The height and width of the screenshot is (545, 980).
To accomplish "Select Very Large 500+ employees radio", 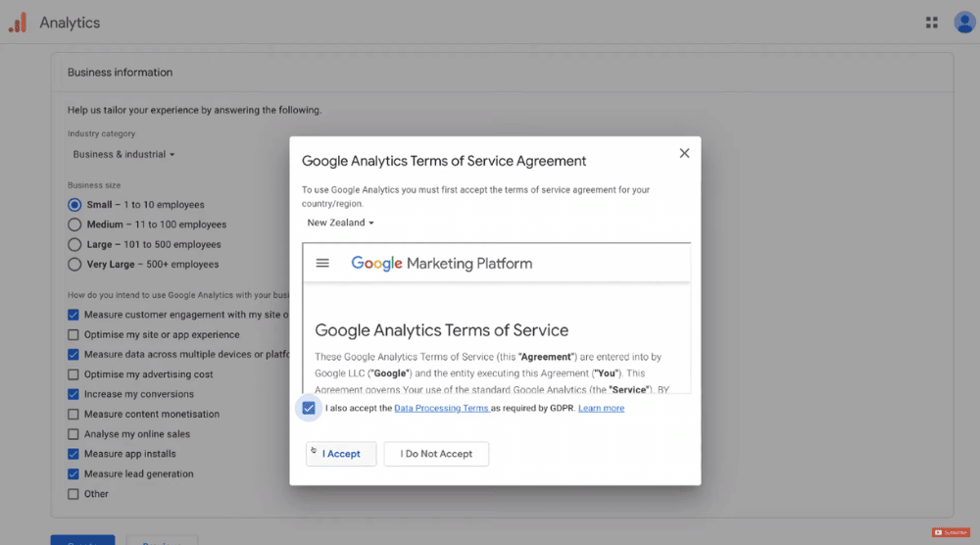I will (x=74, y=265).
